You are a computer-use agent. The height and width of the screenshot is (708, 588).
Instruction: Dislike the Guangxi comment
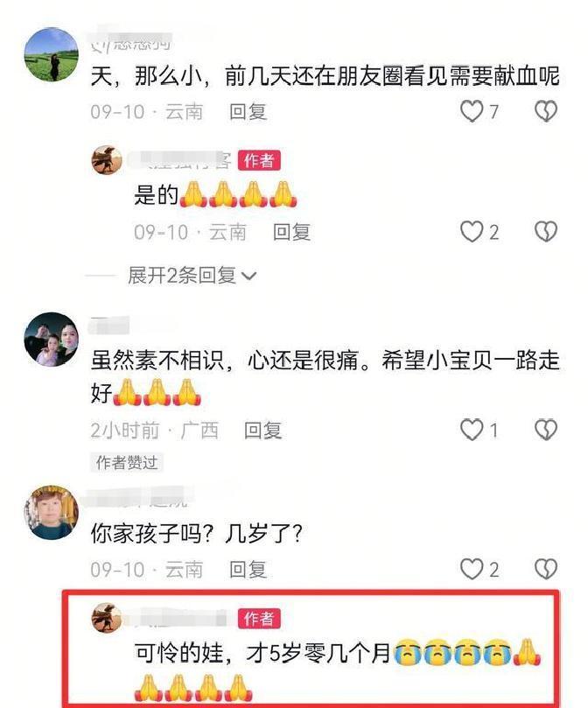pyautogui.click(x=546, y=430)
